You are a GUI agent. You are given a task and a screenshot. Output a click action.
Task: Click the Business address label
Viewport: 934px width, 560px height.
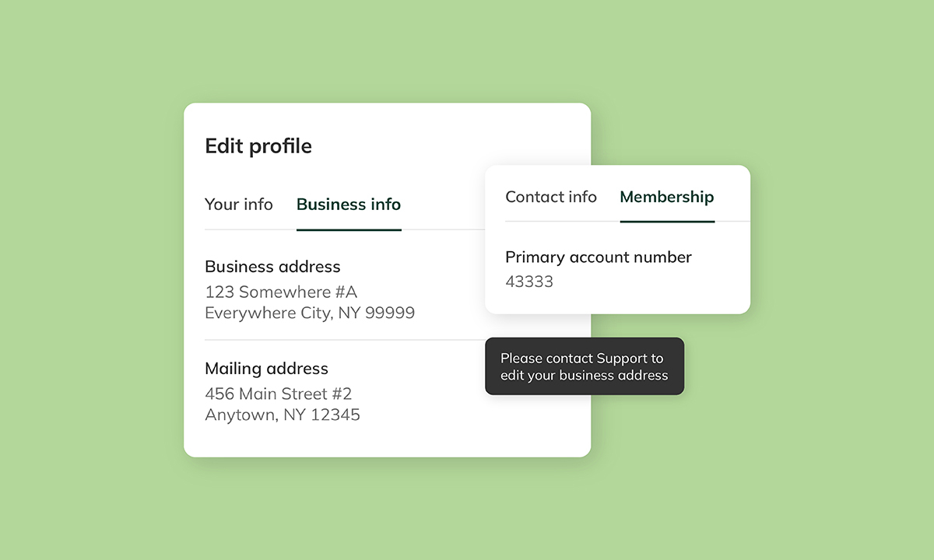click(272, 267)
